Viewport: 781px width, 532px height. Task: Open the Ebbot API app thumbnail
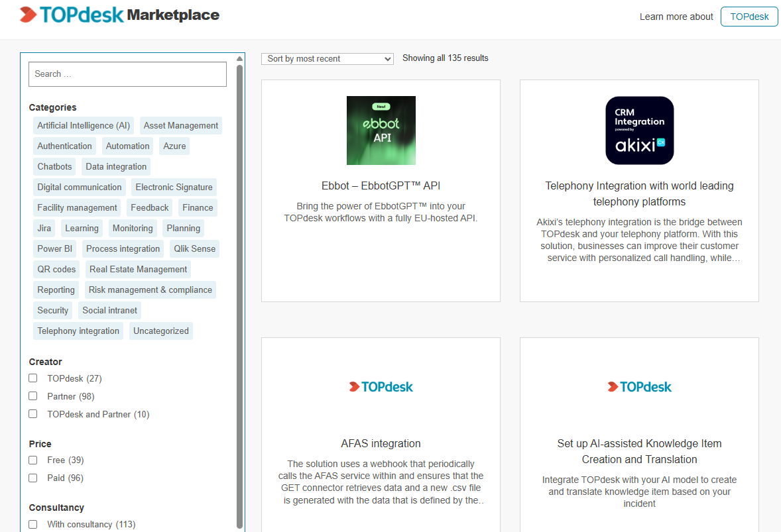(x=381, y=131)
